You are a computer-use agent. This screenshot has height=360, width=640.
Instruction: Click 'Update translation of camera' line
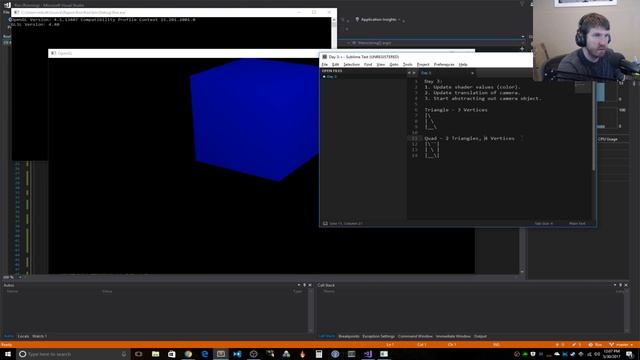coord(473,93)
